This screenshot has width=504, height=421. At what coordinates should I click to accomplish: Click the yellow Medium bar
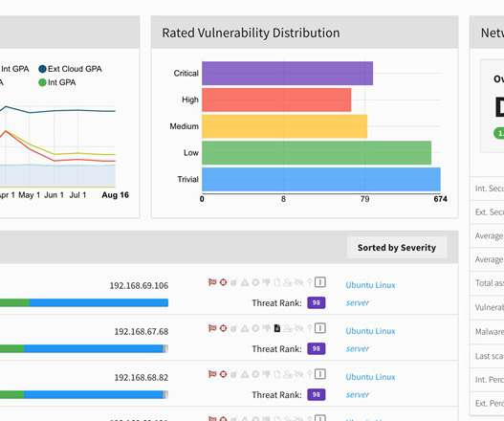284,126
